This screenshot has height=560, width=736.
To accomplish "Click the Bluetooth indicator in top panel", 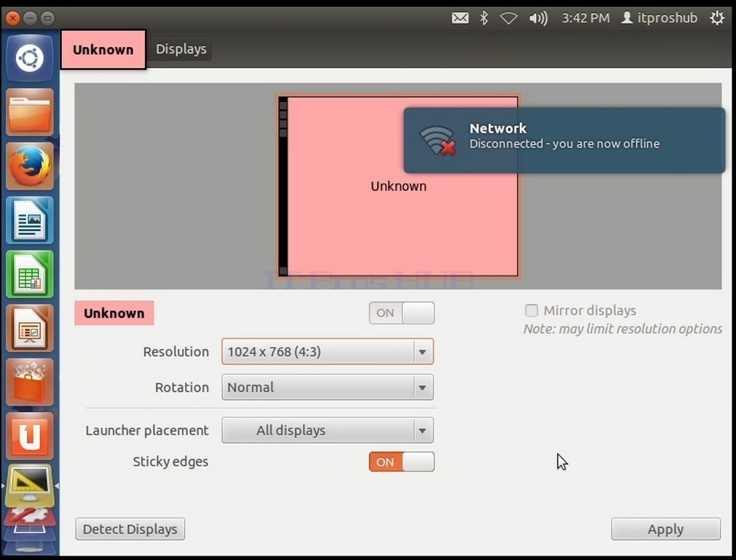I will tap(484, 18).
